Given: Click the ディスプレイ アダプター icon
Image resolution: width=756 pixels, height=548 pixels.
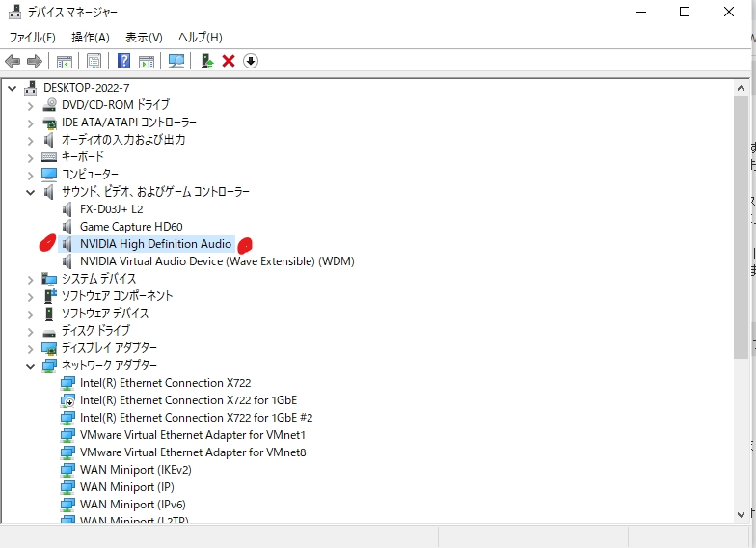Looking at the screenshot, I should pos(49,348).
